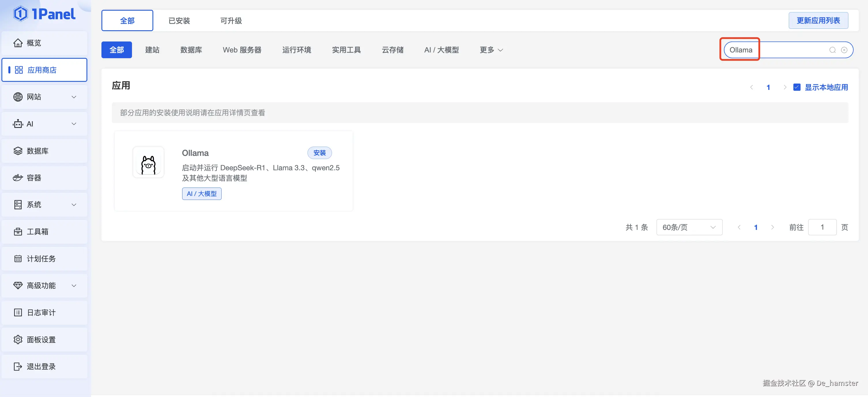Click the 安装 button for Ollama
Image resolution: width=868 pixels, height=397 pixels.
point(319,153)
